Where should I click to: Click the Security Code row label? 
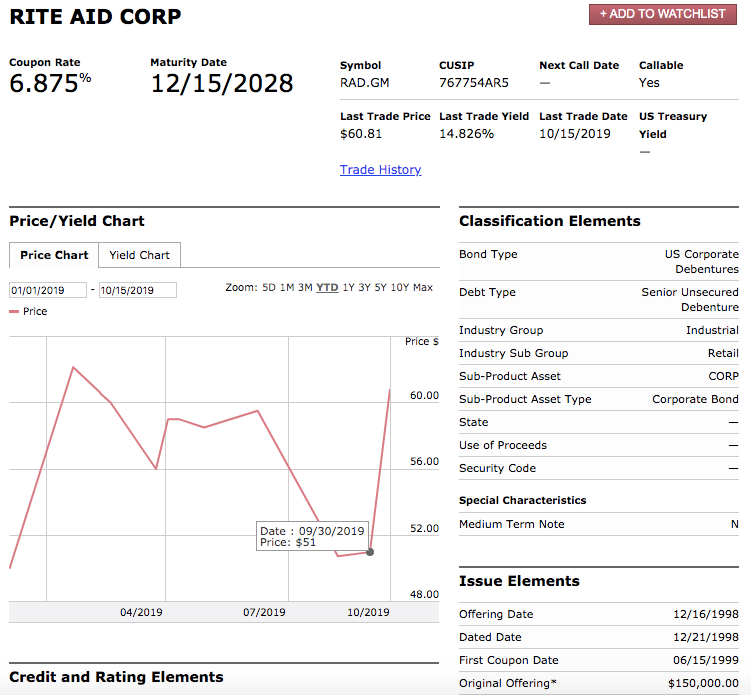[497, 468]
